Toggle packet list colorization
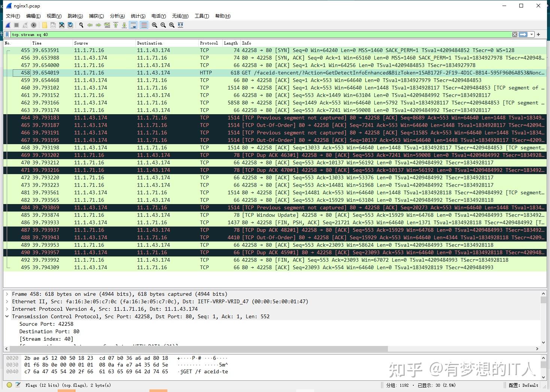 coord(144,25)
